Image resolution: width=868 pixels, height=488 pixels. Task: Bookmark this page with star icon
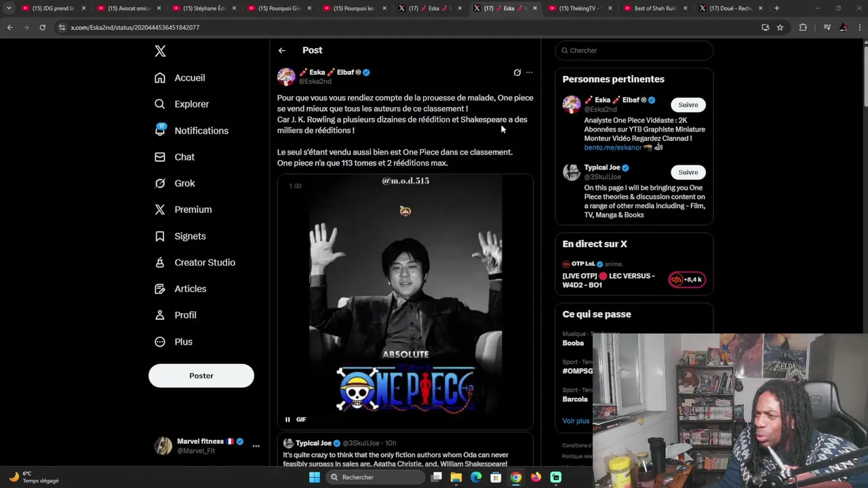[780, 27]
